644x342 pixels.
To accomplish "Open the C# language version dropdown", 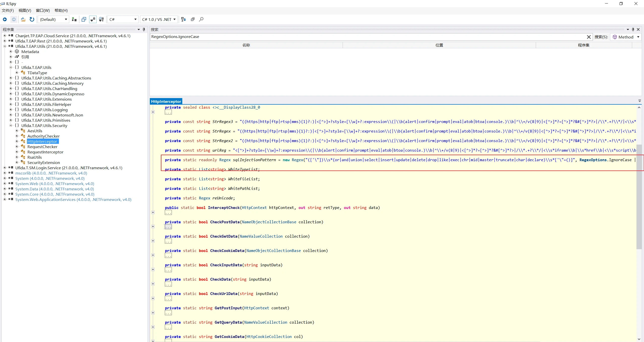I will (159, 19).
